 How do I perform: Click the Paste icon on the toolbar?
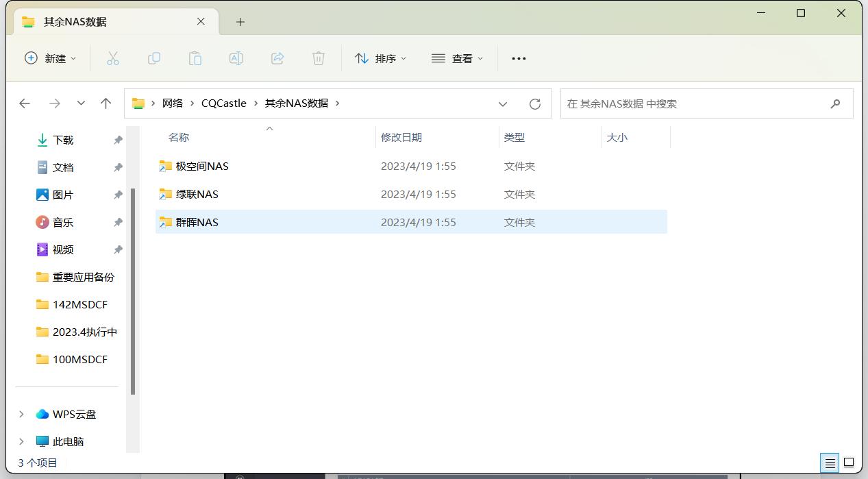(x=195, y=58)
